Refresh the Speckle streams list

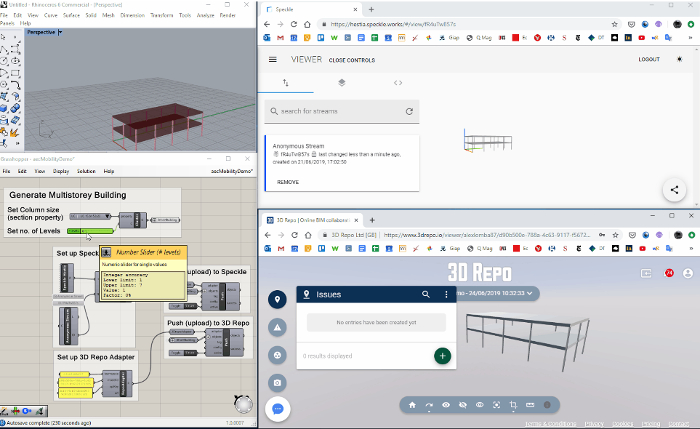[x=409, y=112]
